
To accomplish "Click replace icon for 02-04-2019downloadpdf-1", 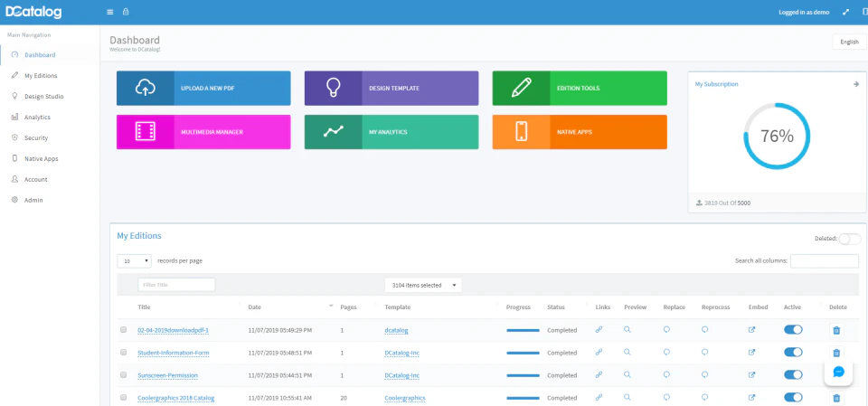I will [x=667, y=329].
